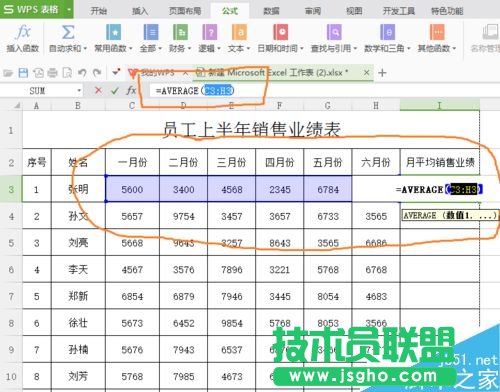Confirm formula entry with green checkmark
Image resolution: width=500 pixels, height=392 pixels.
tap(115, 90)
